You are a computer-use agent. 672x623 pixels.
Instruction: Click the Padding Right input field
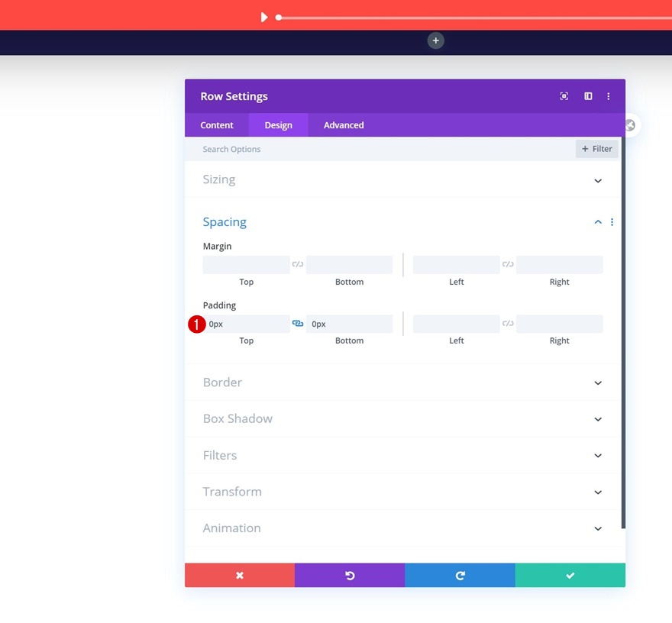559,324
